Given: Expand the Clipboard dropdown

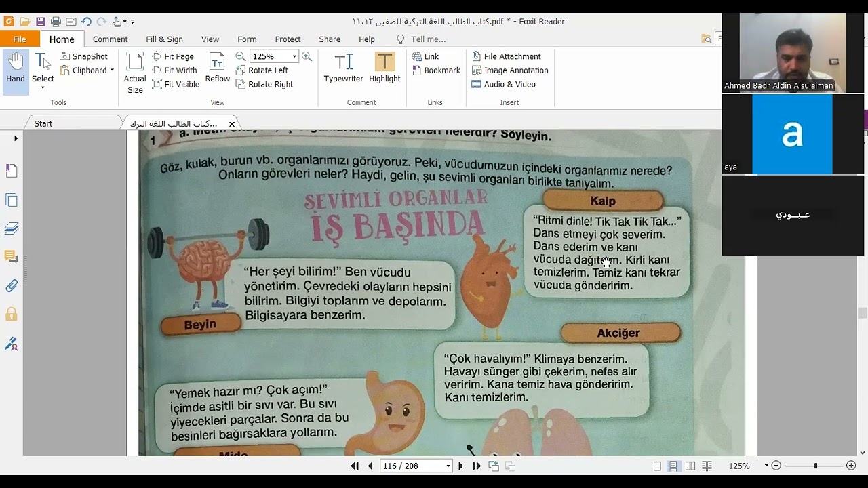Looking at the screenshot, I should pos(112,70).
